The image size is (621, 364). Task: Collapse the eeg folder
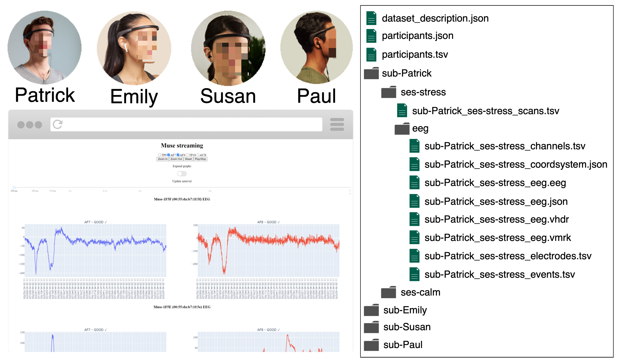[402, 129]
